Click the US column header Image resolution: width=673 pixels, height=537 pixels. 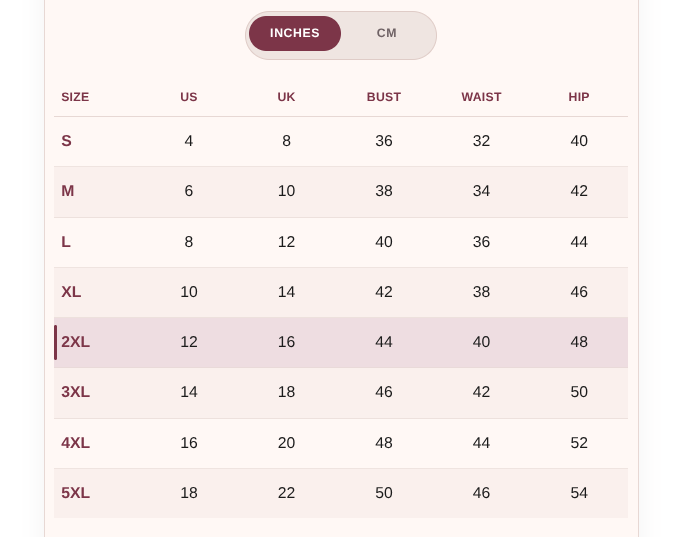(189, 97)
